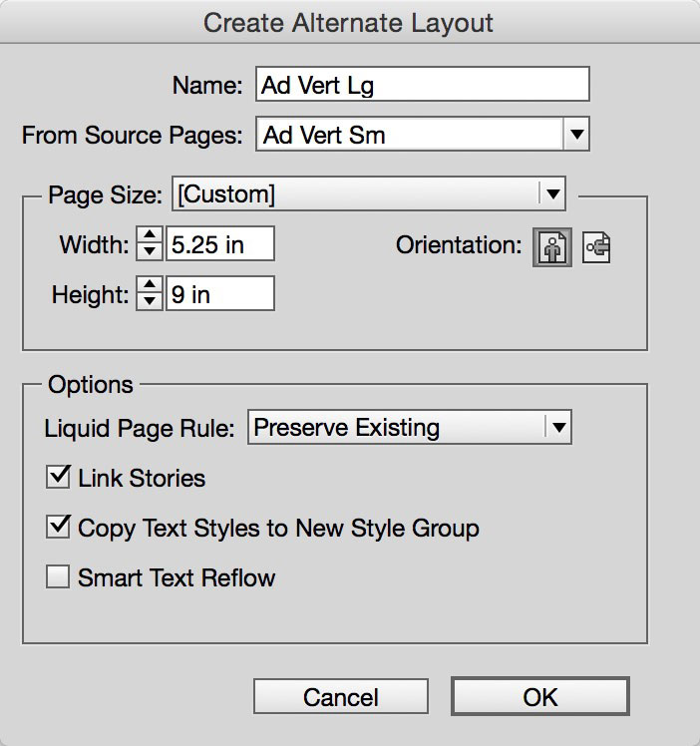
Task: Disable Copy Text Styles to New Style Group
Action: tap(59, 527)
